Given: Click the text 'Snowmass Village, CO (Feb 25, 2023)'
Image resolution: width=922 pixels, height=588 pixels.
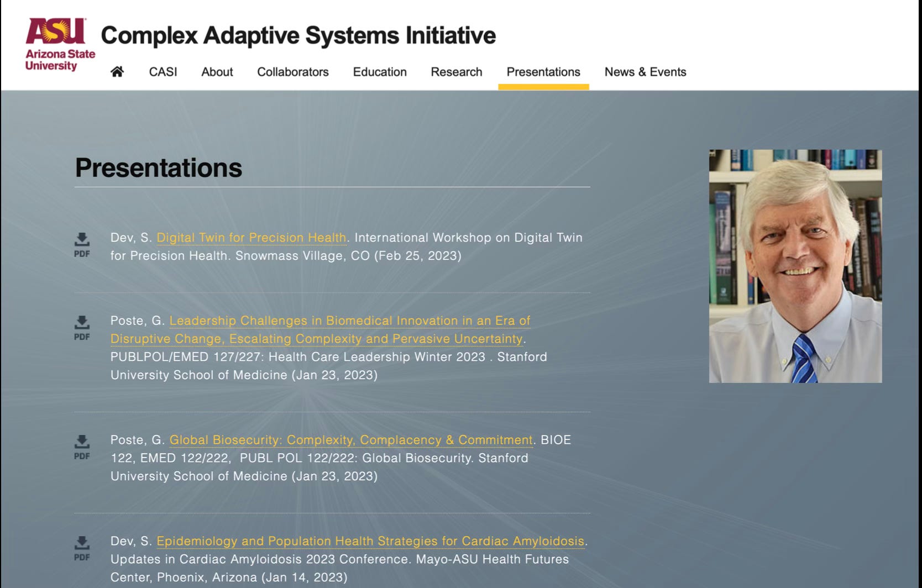Looking at the screenshot, I should click(348, 256).
